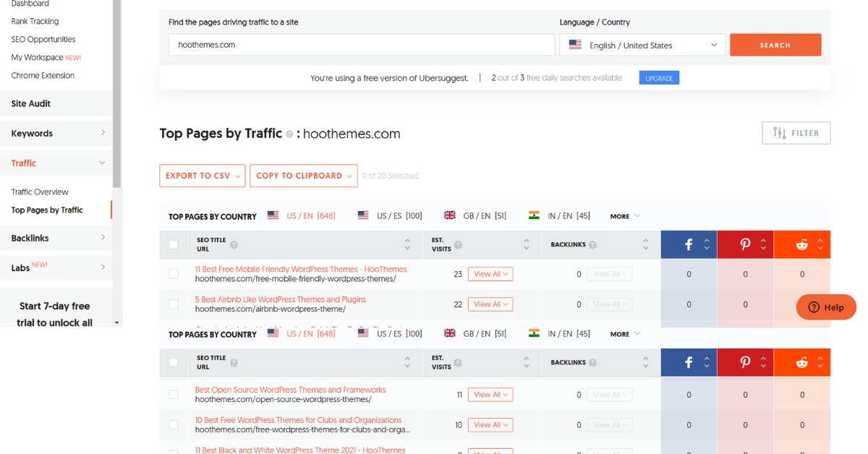Click the Reddit icon above the Mobile Friendly row
Image resolution: width=868 pixels, height=454 pixels.
tap(801, 244)
